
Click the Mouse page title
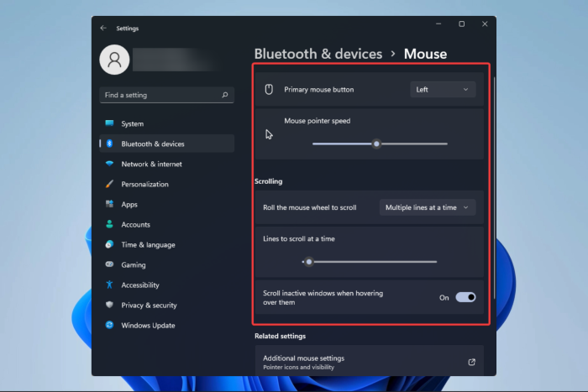pyautogui.click(x=425, y=54)
